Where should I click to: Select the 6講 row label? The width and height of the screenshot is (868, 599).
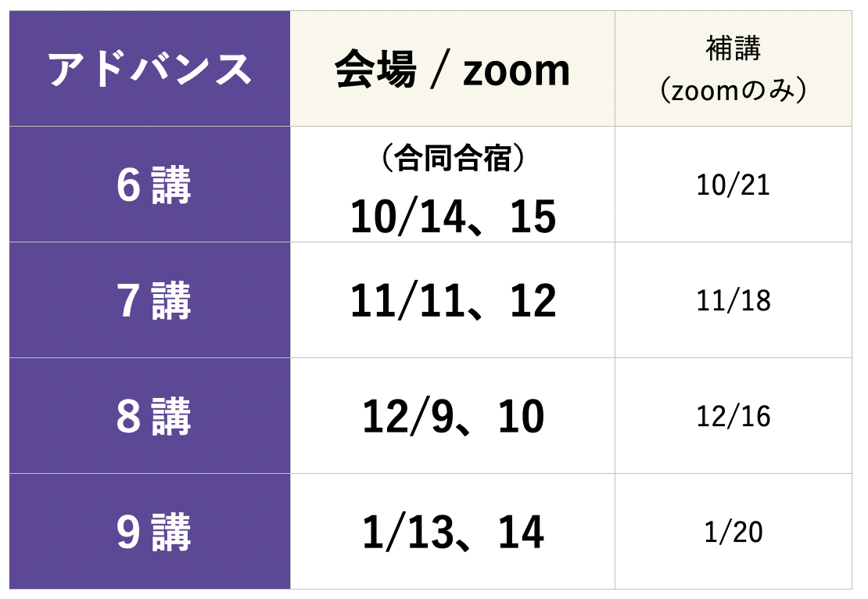153,186
